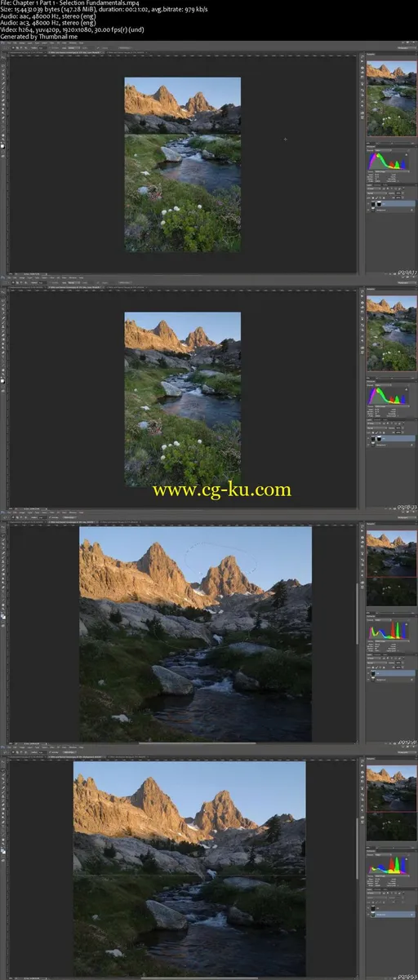
Task: Click the foreground color swatch in first frame toolbar
Action: tap(3, 145)
